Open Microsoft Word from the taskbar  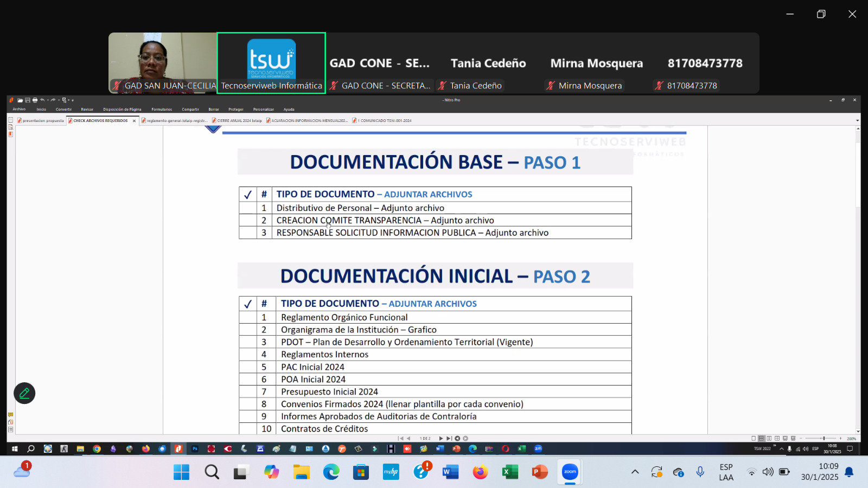tap(450, 472)
